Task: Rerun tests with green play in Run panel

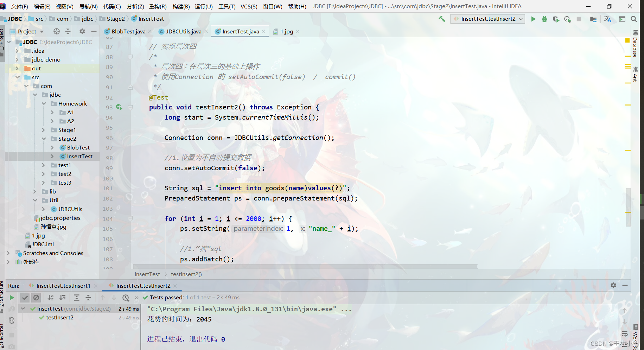Action: point(12,298)
